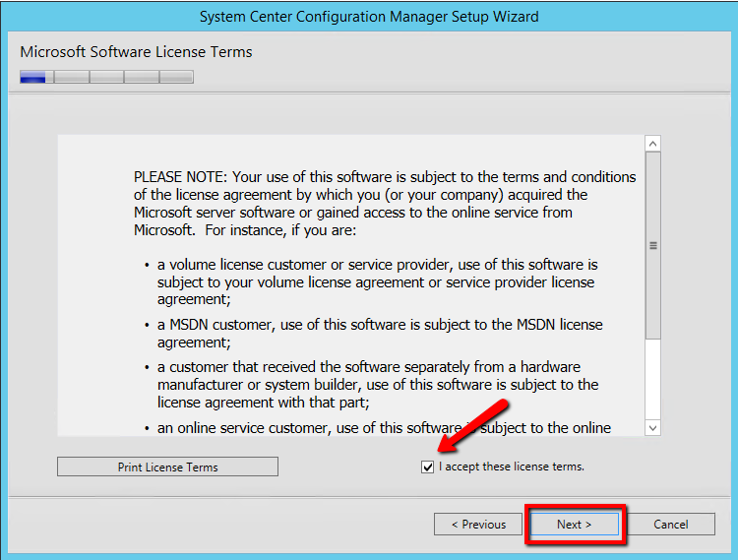
Task: Click the license text scrollbar up arrow
Action: click(652, 144)
